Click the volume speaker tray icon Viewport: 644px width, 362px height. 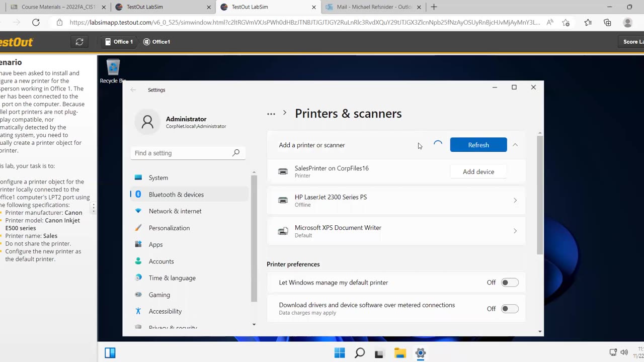624,352
